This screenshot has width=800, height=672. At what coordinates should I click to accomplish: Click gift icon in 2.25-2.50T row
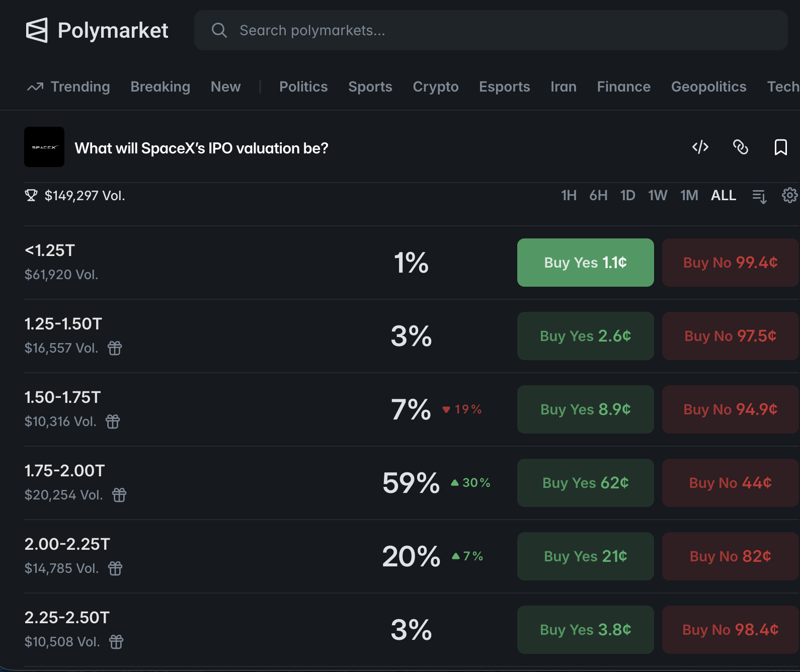116,641
